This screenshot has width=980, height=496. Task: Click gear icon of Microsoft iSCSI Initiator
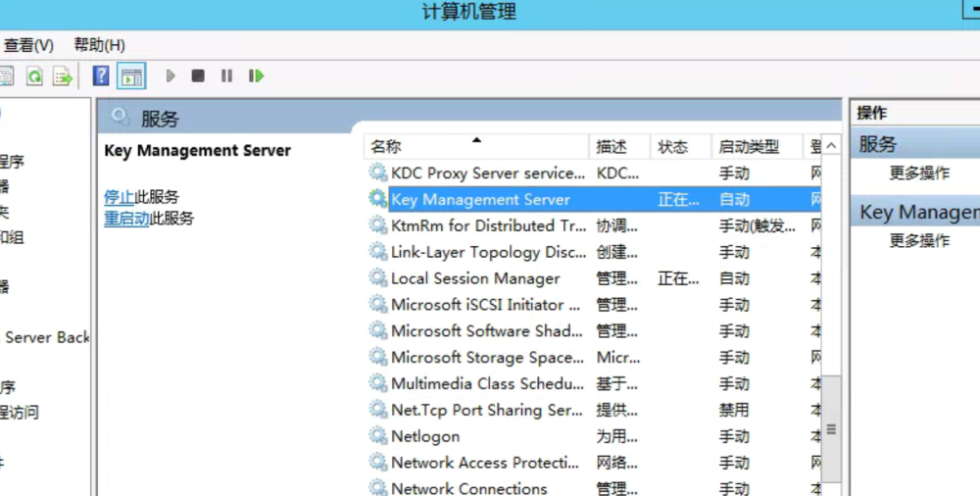(377, 303)
